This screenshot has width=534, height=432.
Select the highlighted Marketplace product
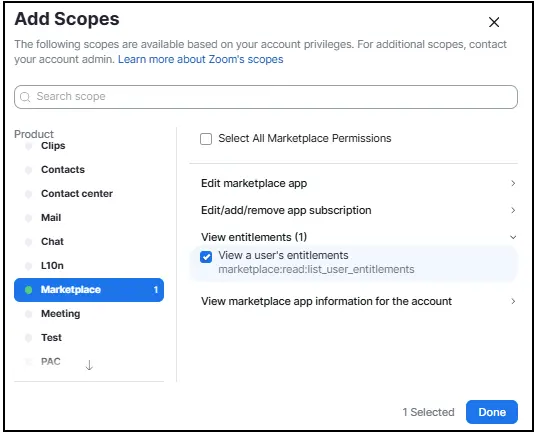[89, 290]
